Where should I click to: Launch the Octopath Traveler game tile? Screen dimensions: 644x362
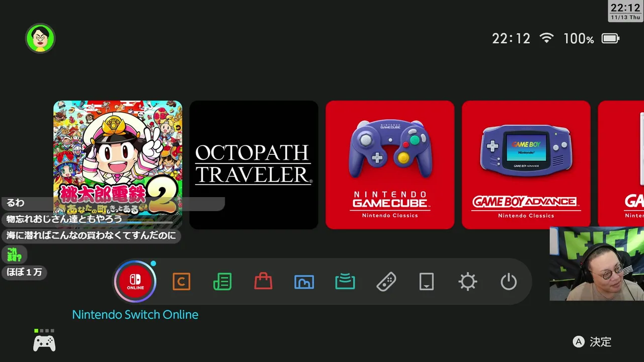254,165
